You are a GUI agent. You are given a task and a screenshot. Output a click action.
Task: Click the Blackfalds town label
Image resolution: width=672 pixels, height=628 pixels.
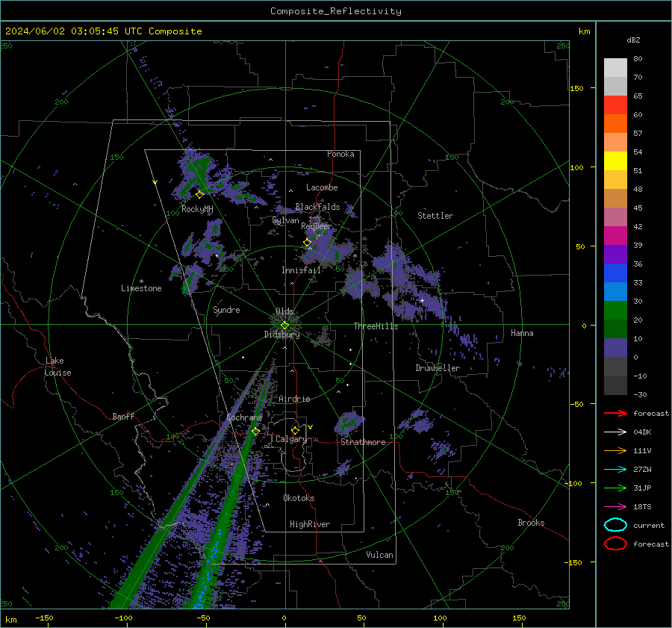click(317, 207)
